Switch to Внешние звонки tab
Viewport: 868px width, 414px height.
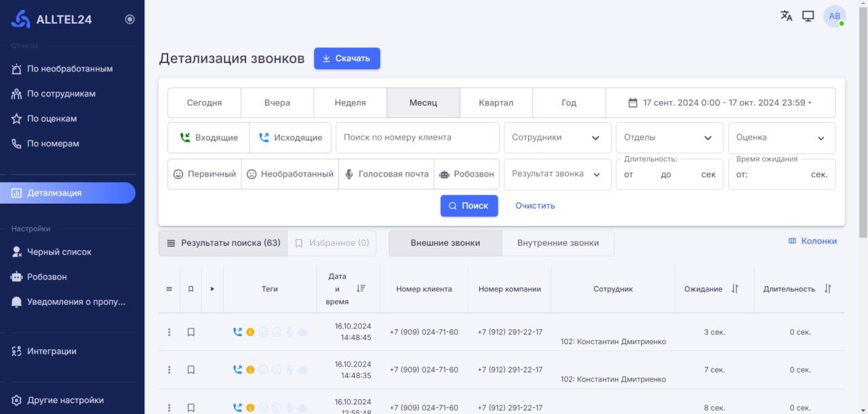(x=446, y=243)
